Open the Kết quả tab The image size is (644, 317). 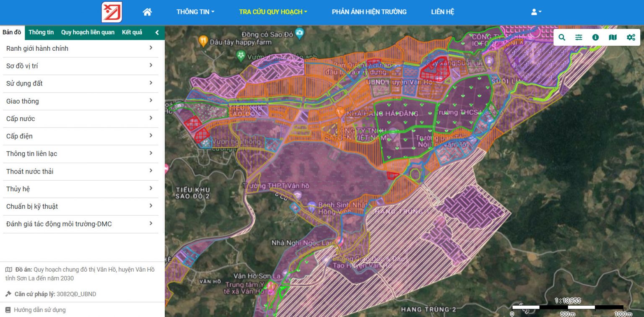point(132,32)
